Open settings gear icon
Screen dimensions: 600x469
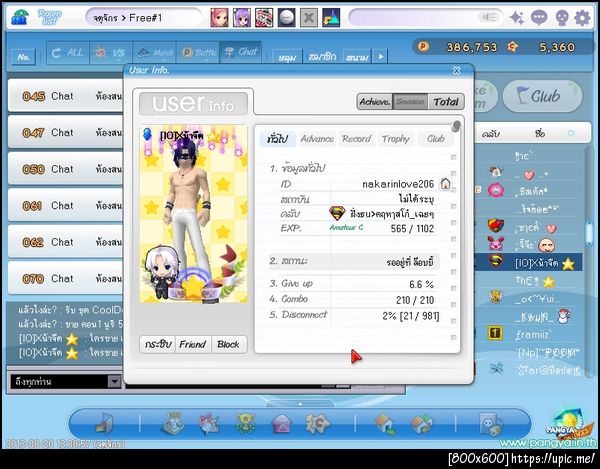582,18
